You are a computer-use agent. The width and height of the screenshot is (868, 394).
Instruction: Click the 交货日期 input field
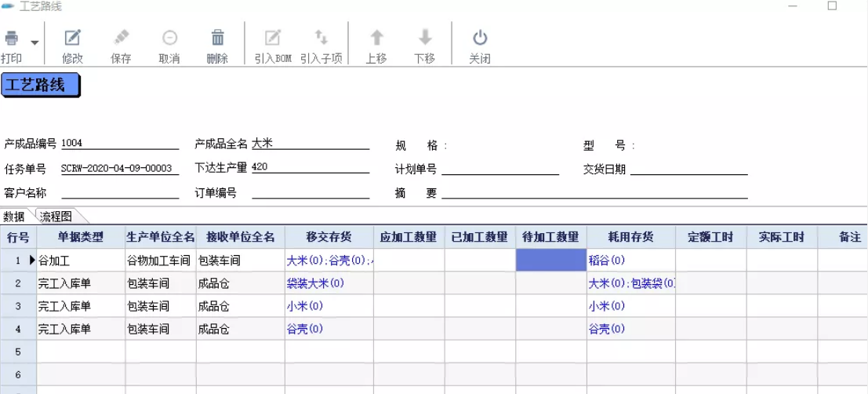point(689,169)
